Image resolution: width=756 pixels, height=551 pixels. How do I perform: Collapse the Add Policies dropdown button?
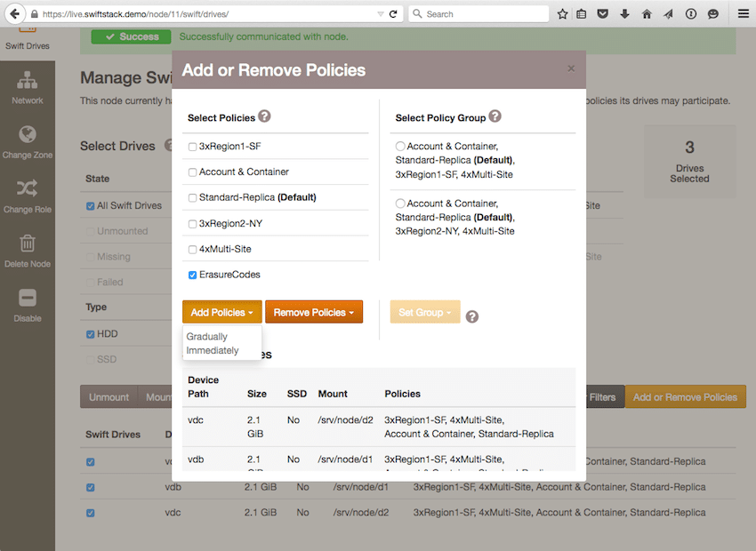pyautogui.click(x=221, y=312)
